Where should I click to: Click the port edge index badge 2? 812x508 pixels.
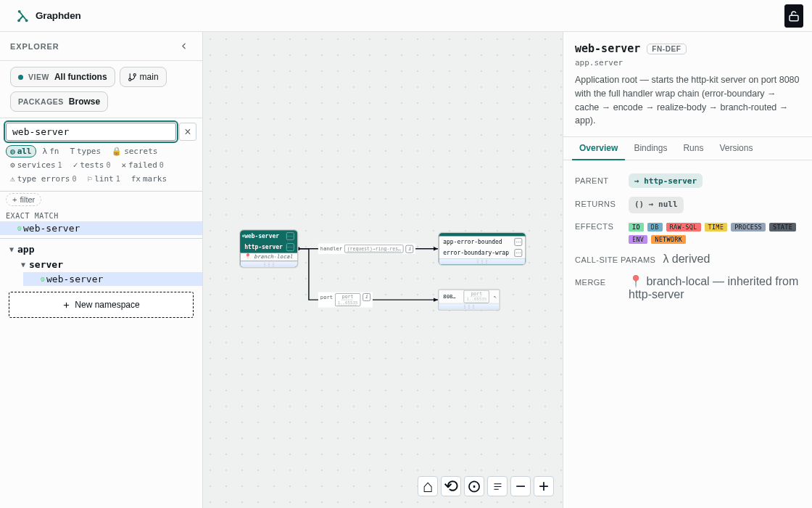(367, 297)
